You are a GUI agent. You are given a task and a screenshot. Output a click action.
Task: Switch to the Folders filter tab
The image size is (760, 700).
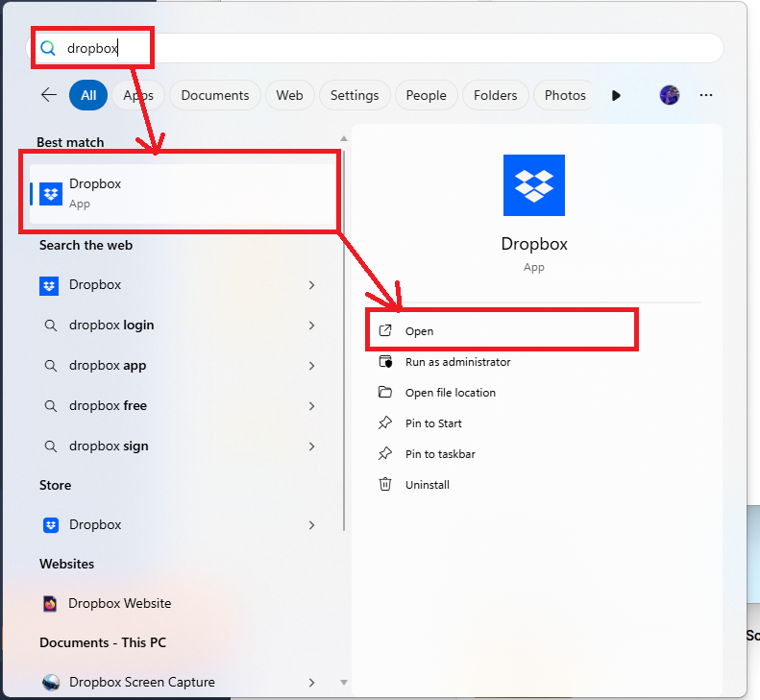coord(496,95)
